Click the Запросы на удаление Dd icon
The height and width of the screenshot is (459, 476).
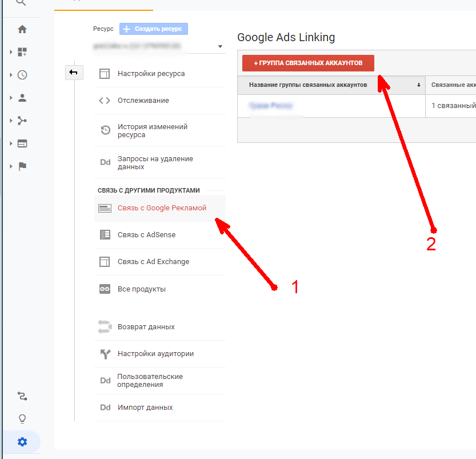point(105,162)
